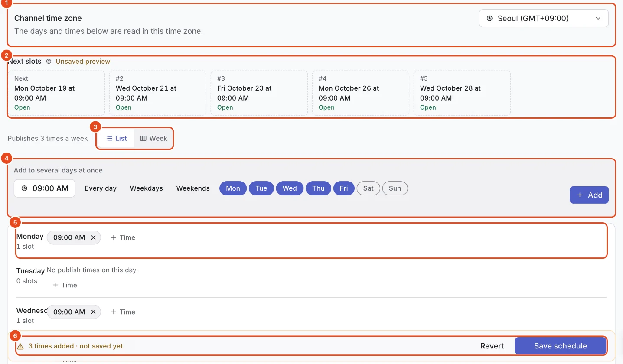This screenshot has height=364, width=623.
Task: Select the Every day preset
Action: (x=101, y=188)
